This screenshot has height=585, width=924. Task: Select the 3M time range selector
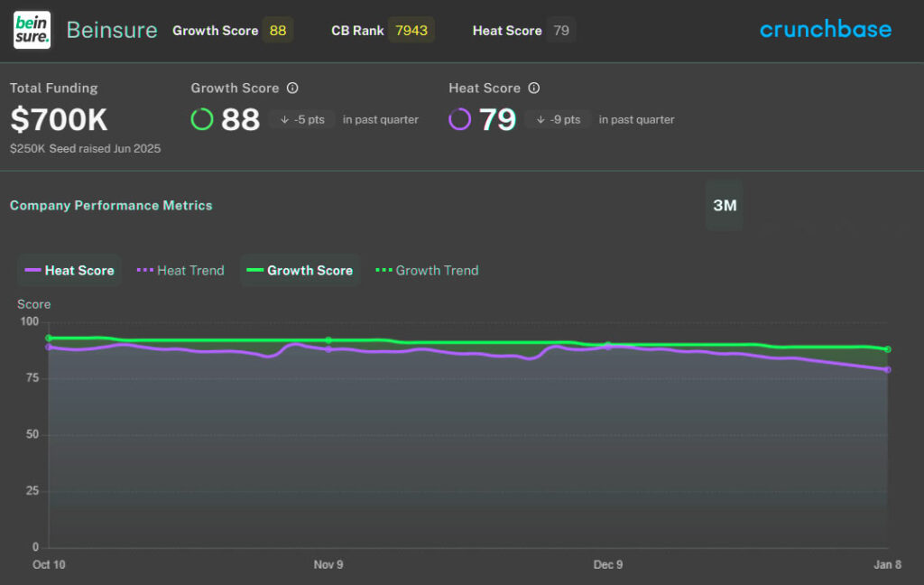(724, 205)
